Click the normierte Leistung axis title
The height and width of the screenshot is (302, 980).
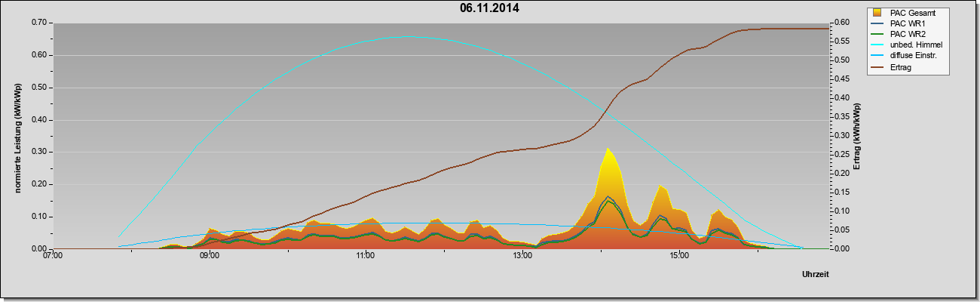point(17,138)
